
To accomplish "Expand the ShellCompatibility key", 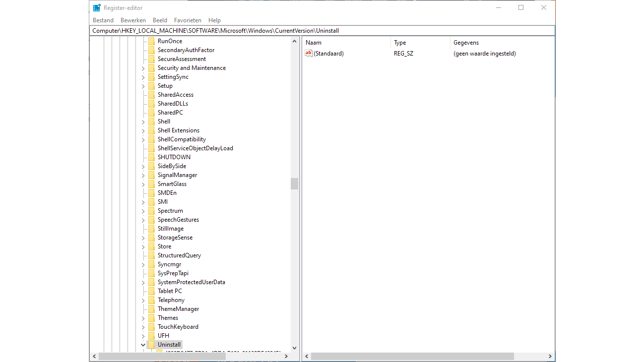I will click(x=143, y=140).
